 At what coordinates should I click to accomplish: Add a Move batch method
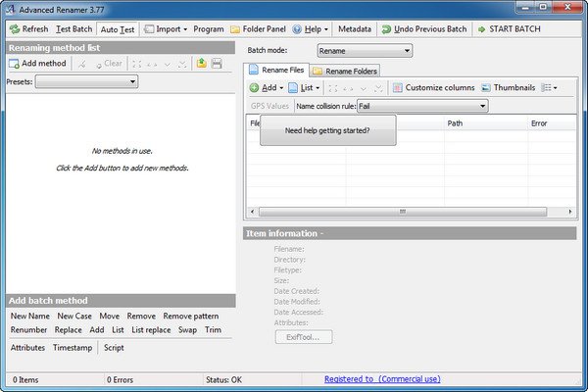tap(110, 317)
